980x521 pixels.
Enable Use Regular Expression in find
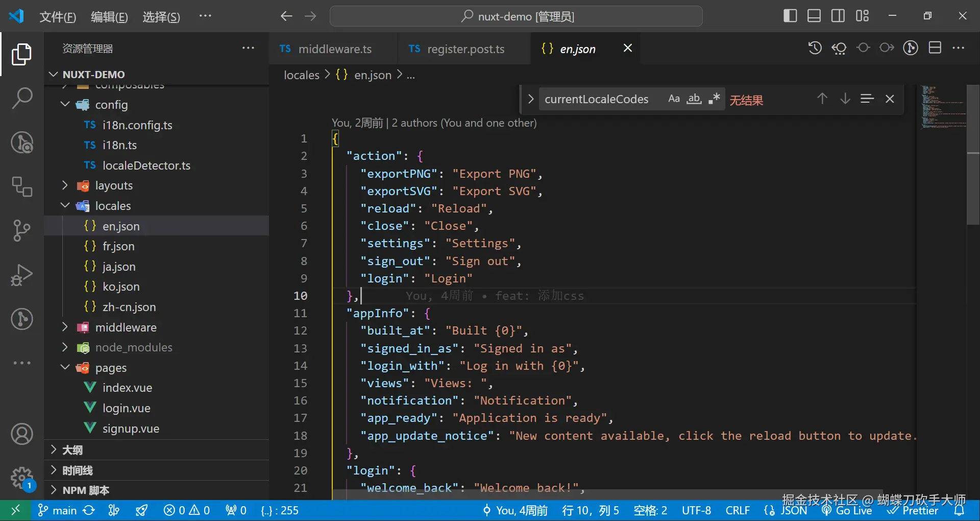pos(714,99)
